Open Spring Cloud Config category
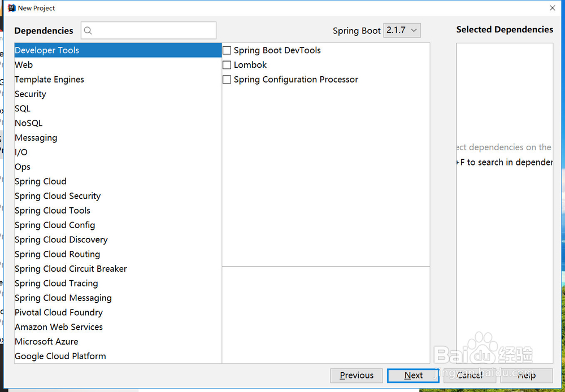The height and width of the screenshot is (392, 565). pos(118,225)
